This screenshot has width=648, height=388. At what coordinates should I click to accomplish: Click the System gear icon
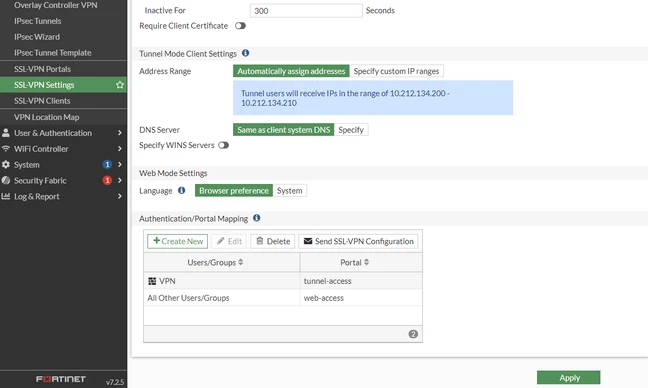(x=6, y=164)
